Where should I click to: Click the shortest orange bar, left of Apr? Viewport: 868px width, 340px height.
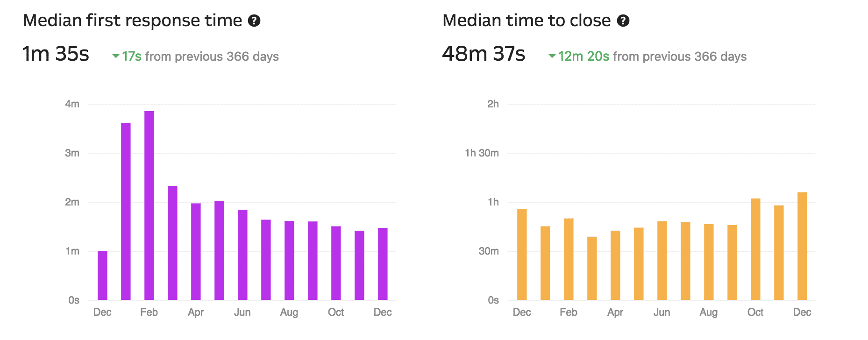(592, 268)
